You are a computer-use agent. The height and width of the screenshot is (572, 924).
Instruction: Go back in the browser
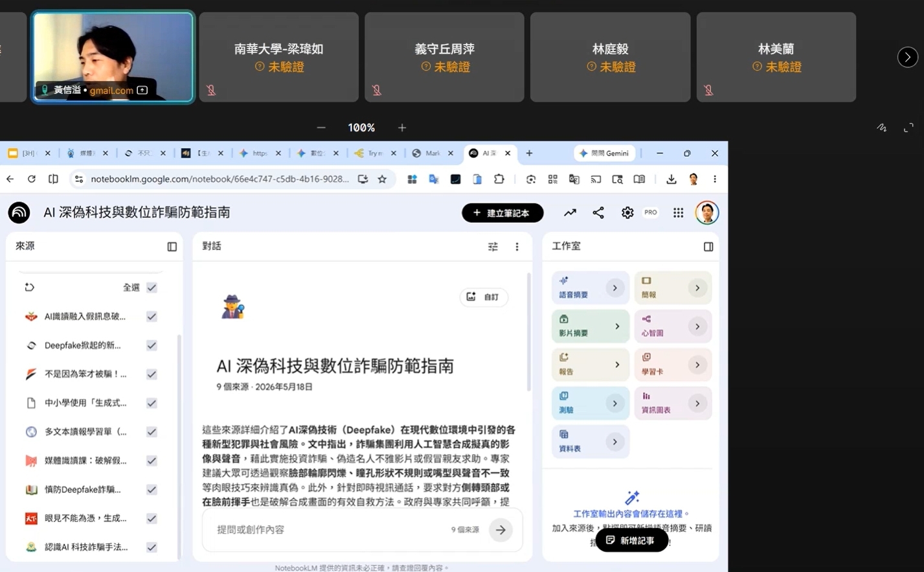pos(10,179)
